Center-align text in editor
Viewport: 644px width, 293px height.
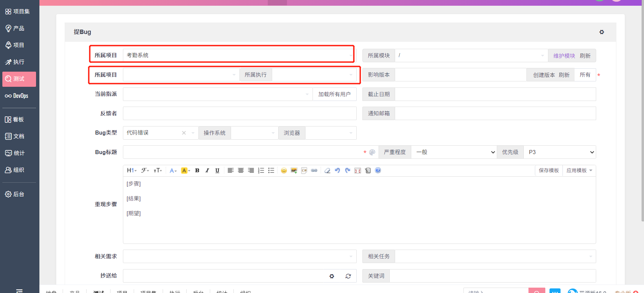click(241, 171)
